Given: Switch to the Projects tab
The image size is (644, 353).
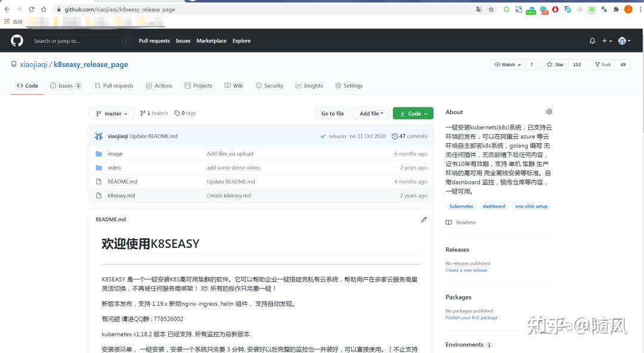Looking at the screenshot, I should pos(198,85).
